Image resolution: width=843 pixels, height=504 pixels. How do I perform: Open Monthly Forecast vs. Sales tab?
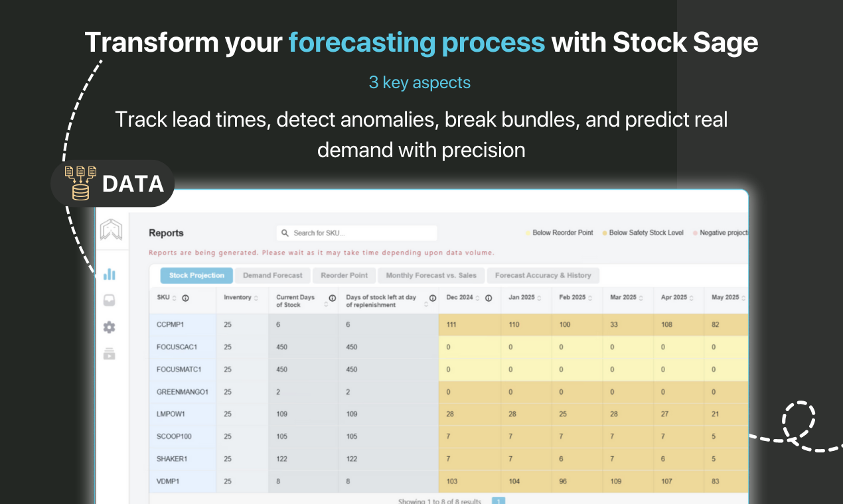pos(431,275)
